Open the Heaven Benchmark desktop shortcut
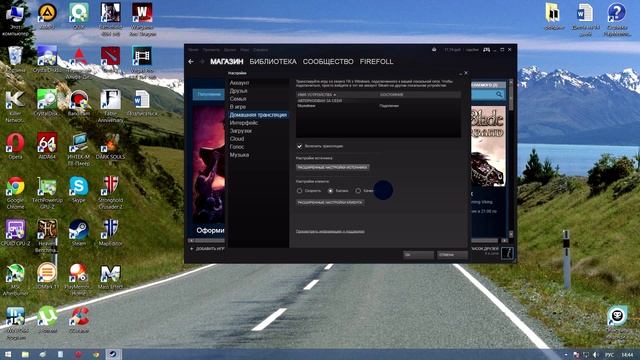640x360 pixels. pyautogui.click(x=47, y=236)
